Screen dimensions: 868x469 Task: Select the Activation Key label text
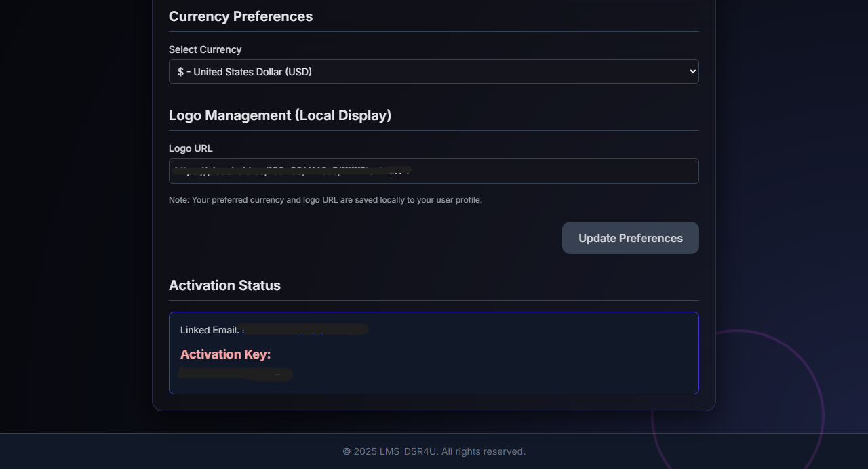point(225,354)
